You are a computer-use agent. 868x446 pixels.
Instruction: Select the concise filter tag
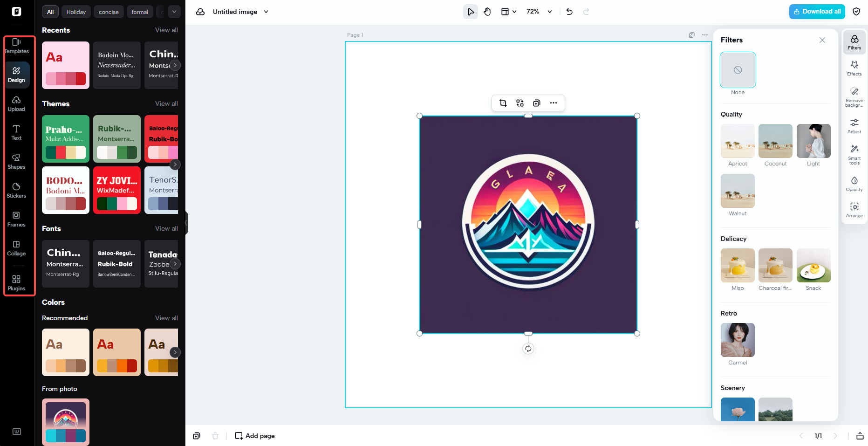(x=109, y=12)
